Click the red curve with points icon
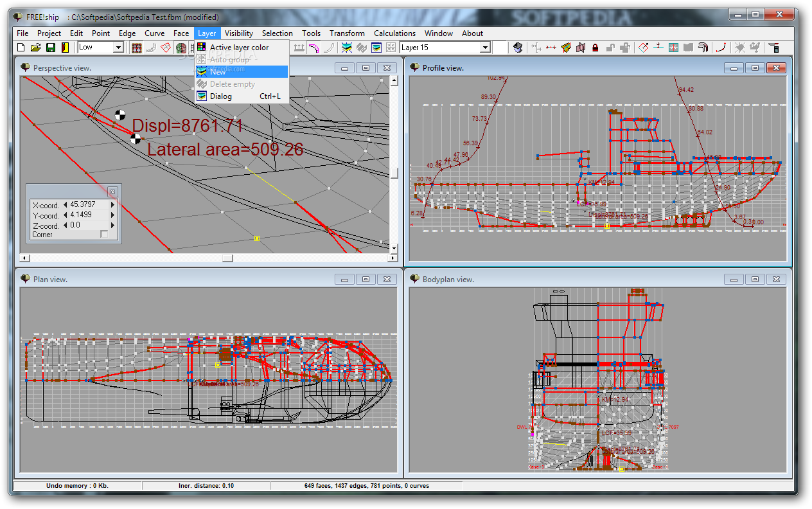Image resolution: width=812 pixels, height=509 pixels. pos(722,48)
